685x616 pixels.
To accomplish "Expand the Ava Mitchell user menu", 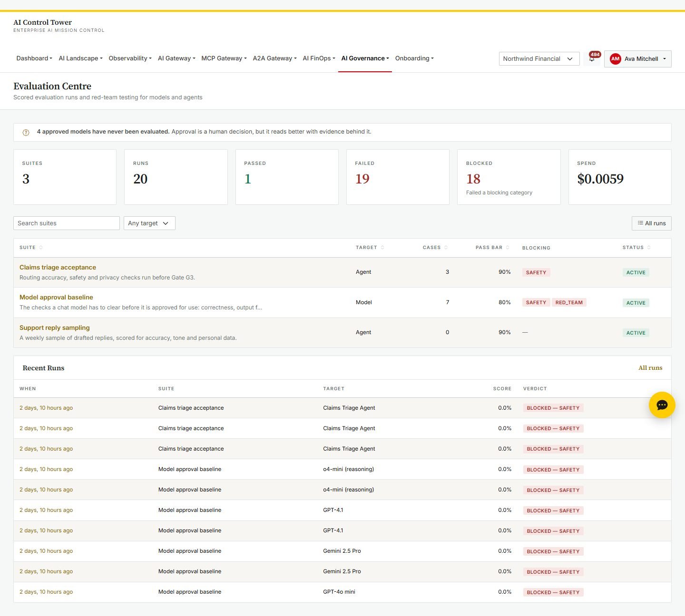I will pos(637,59).
